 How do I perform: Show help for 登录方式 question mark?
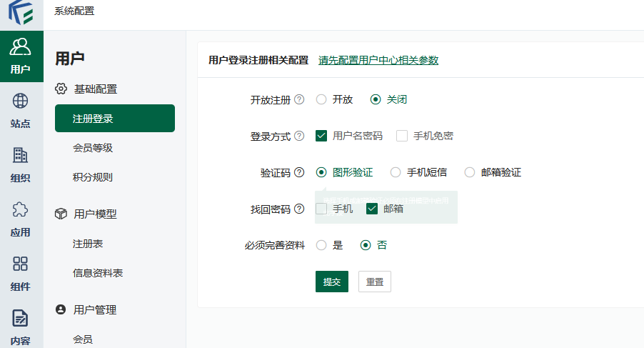pyautogui.click(x=299, y=136)
